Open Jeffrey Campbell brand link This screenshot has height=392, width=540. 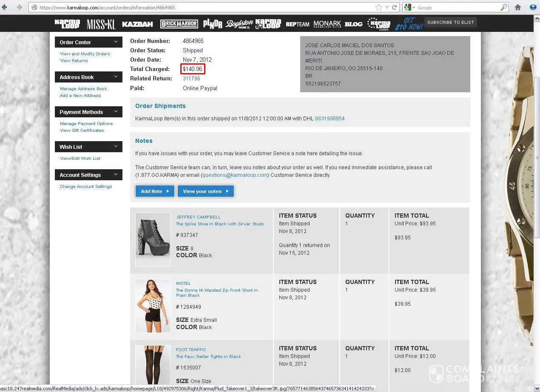click(198, 217)
